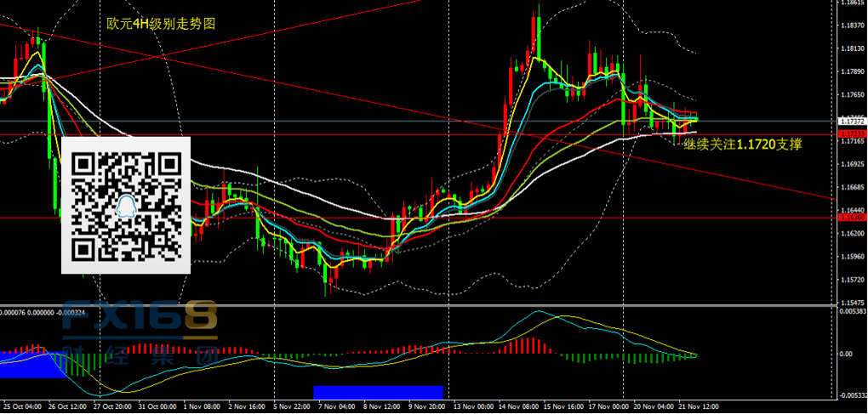
Task: Click the 0.005383 indicator scale label
Action: point(851,312)
